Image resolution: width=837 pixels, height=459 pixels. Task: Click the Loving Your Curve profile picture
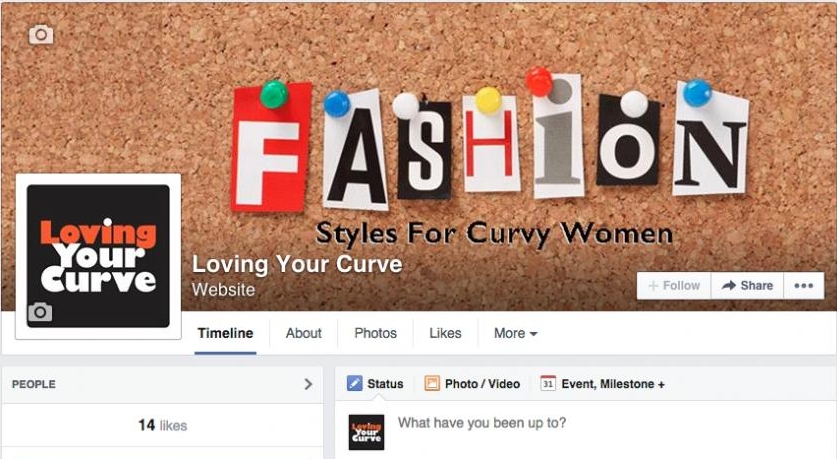click(98, 256)
